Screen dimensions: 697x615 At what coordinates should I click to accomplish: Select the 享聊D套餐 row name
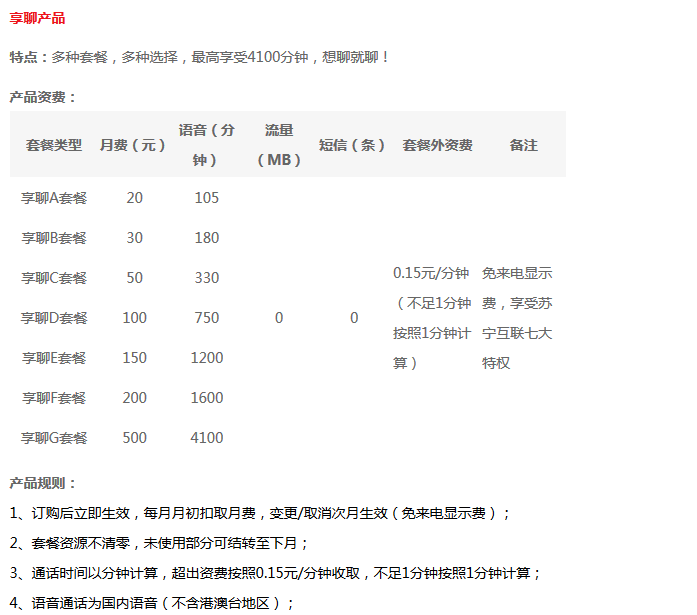point(54,318)
